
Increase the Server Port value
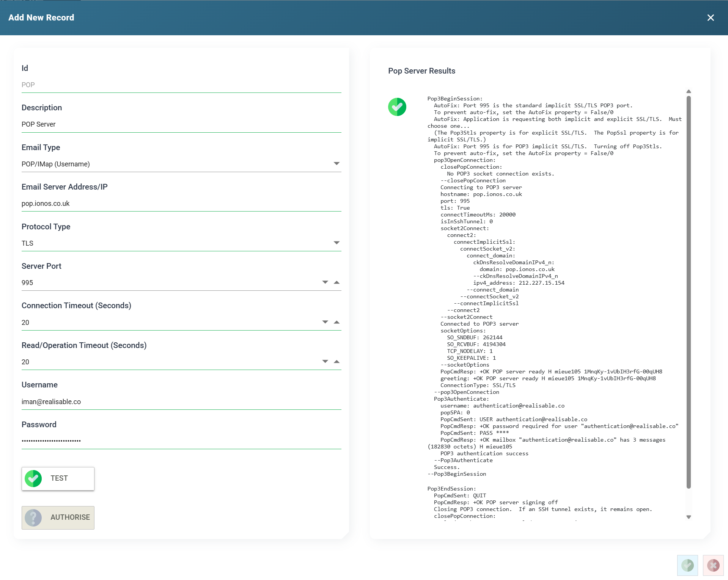pos(336,282)
